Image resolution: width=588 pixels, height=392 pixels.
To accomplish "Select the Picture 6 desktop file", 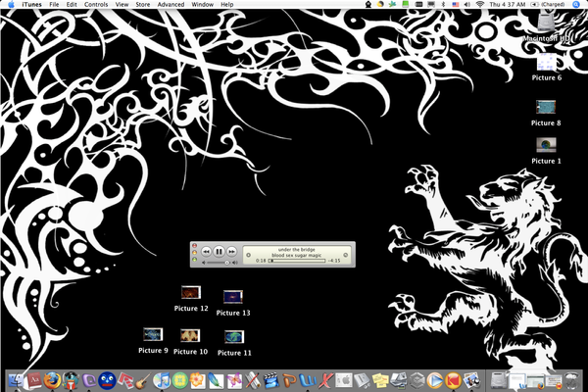I will 546,62.
